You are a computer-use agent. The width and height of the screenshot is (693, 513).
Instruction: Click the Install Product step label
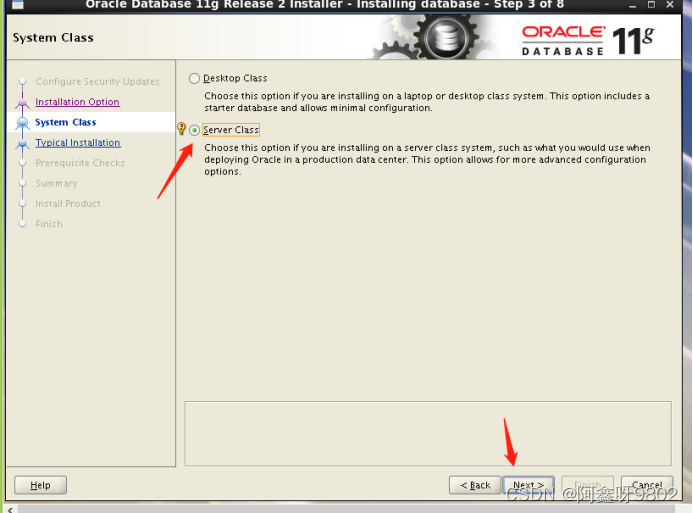(x=68, y=204)
